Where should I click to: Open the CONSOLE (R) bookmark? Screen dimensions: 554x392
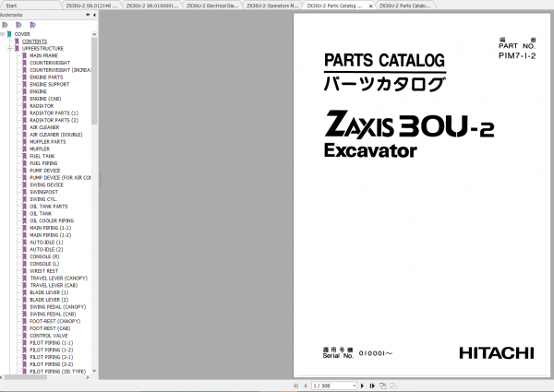[44, 256]
